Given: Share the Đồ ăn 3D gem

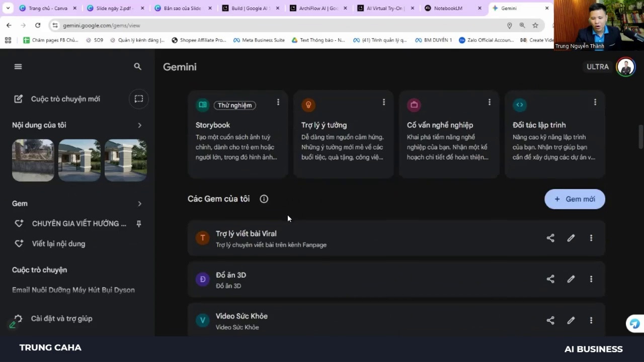Looking at the screenshot, I should pos(550,279).
